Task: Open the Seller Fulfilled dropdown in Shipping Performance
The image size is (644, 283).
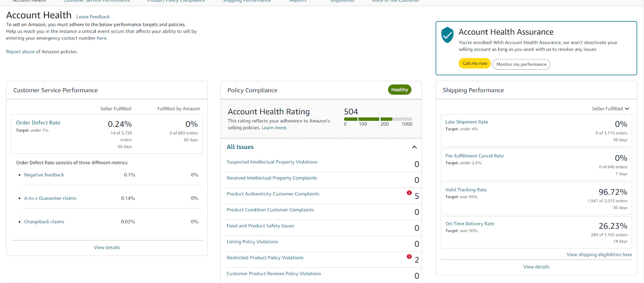Action: (x=610, y=109)
